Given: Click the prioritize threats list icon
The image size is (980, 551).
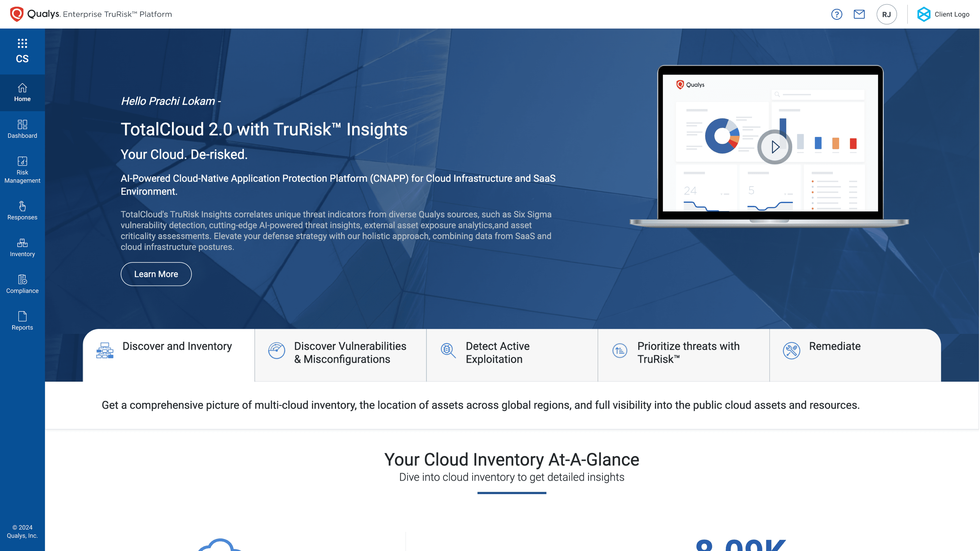Looking at the screenshot, I should click(x=620, y=350).
